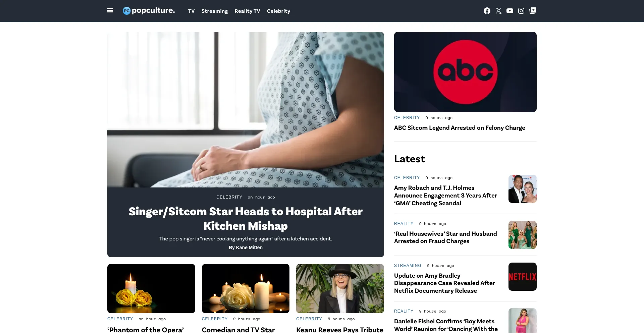This screenshot has width=644, height=333.
Task: Click the last header icon next to Instagram
Action: coord(533,11)
